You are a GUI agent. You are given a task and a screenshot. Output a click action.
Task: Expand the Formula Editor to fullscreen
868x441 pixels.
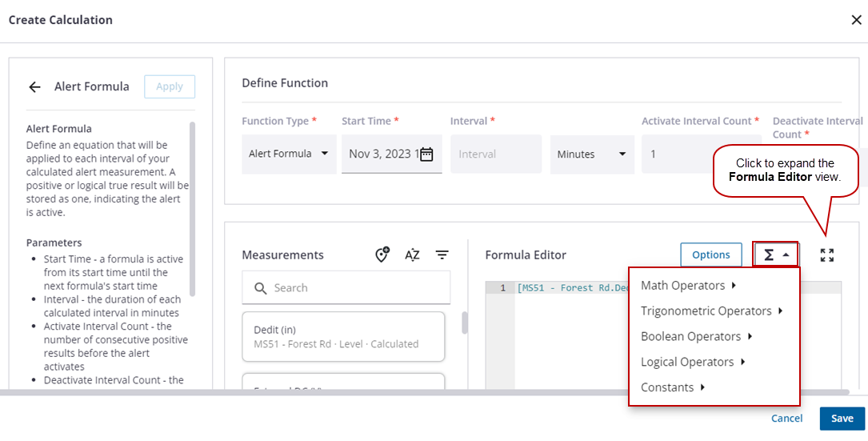(827, 255)
